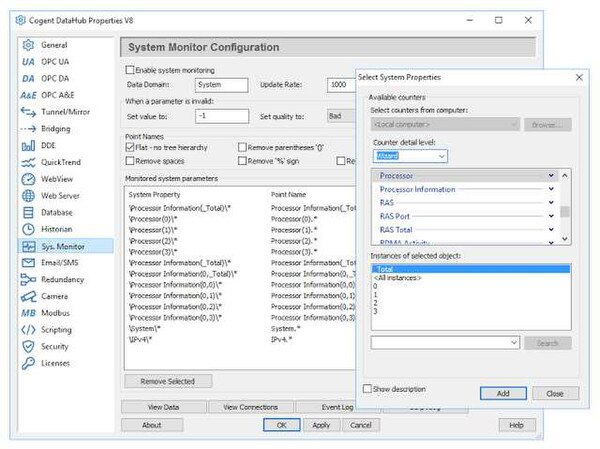Open the Security shield icon
This screenshot has height=449, width=600.
28,346
